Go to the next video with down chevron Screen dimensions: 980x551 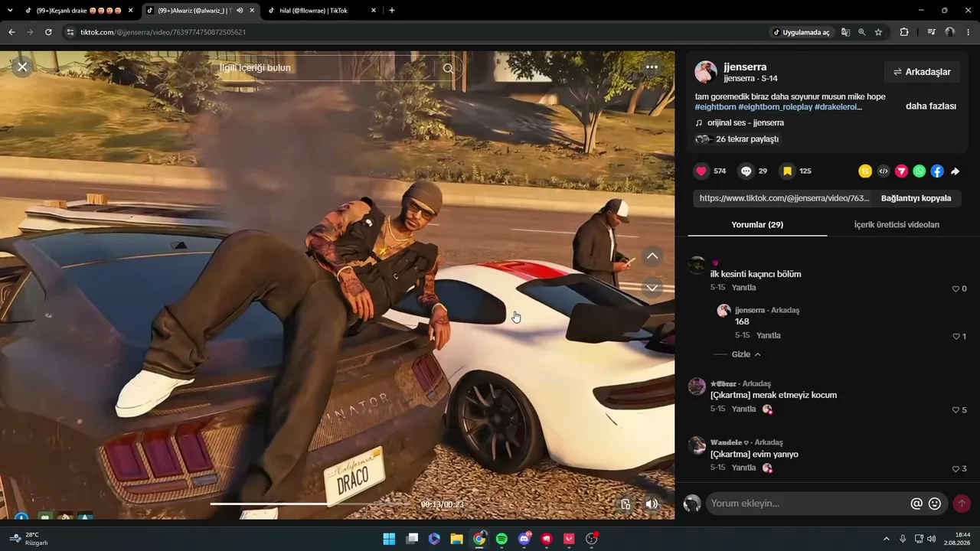coord(652,288)
